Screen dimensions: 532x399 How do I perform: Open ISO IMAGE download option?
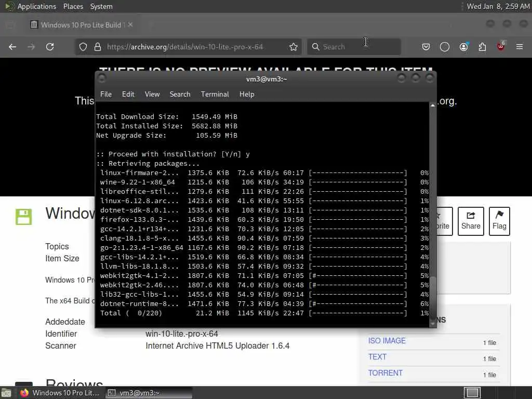pyautogui.click(x=387, y=341)
